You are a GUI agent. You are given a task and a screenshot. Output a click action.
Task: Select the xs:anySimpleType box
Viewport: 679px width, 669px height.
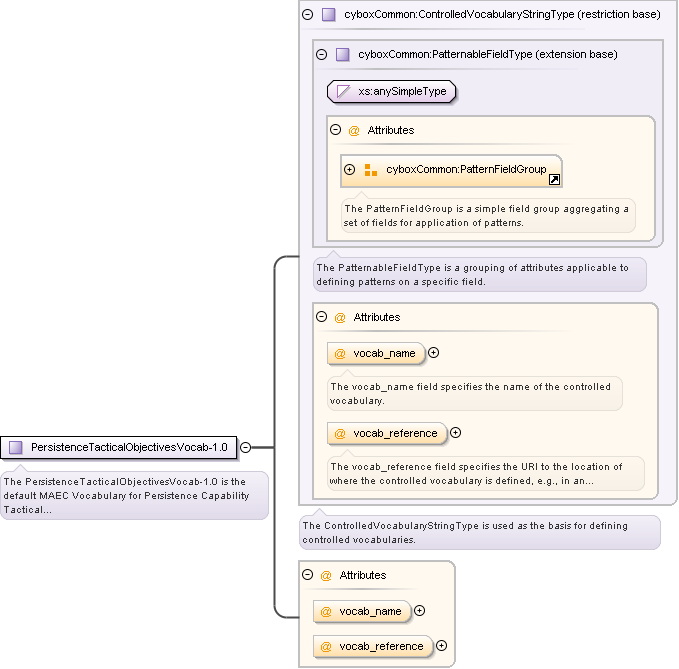[392, 92]
